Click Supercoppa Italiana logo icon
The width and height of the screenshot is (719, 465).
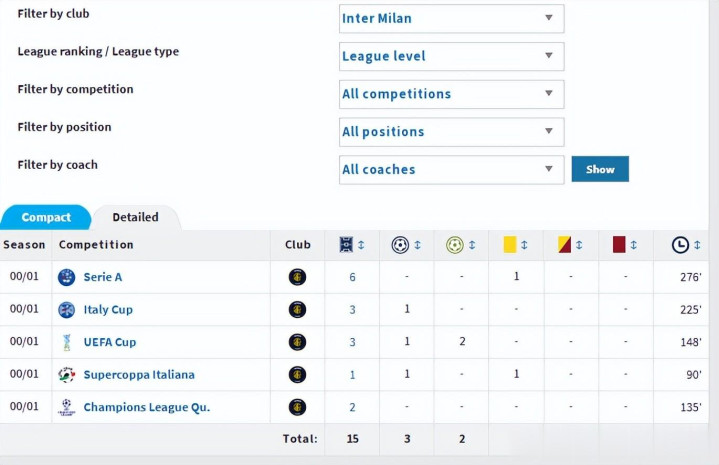coord(67,375)
